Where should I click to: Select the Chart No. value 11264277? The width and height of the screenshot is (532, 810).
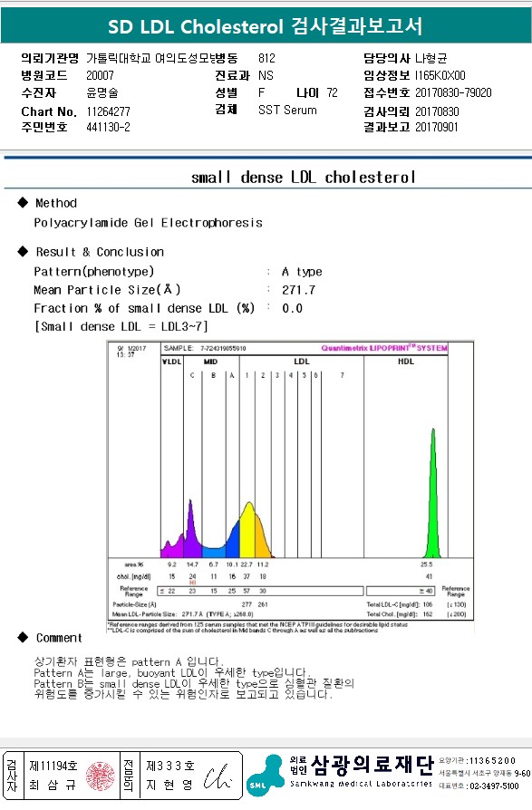coord(109,111)
